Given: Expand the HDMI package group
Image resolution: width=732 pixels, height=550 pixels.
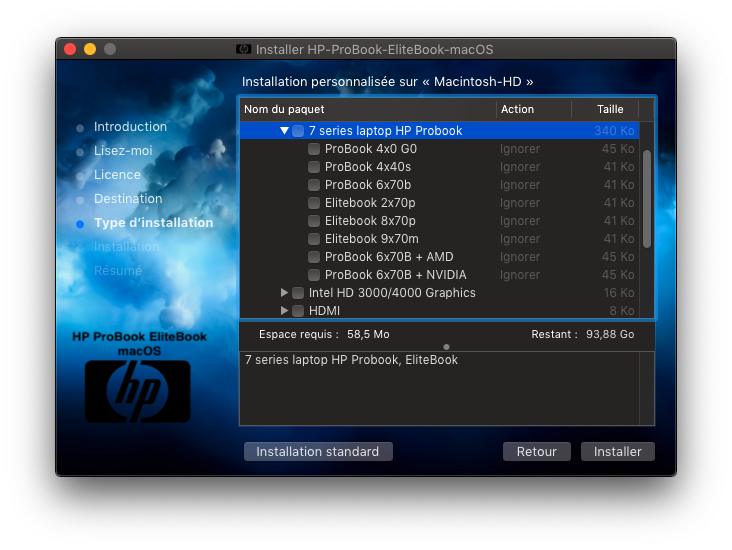Looking at the screenshot, I should (284, 310).
